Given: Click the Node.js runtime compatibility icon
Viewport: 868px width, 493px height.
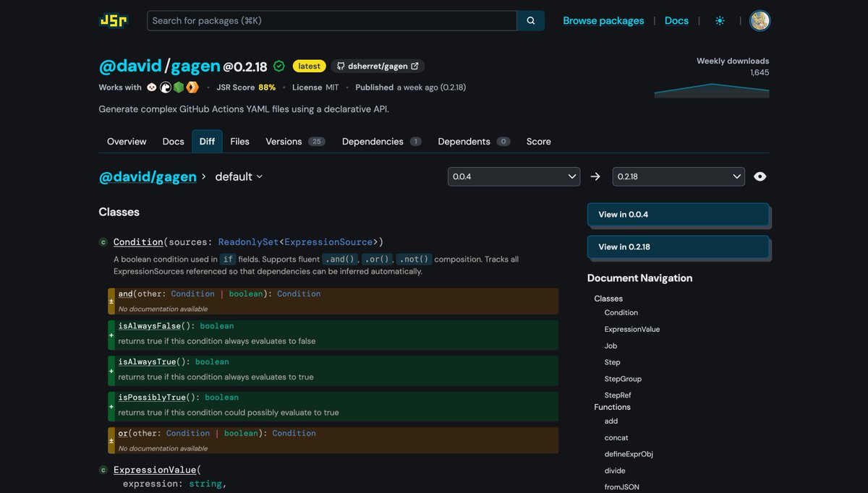Looking at the screenshot, I should [x=179, y=87].
